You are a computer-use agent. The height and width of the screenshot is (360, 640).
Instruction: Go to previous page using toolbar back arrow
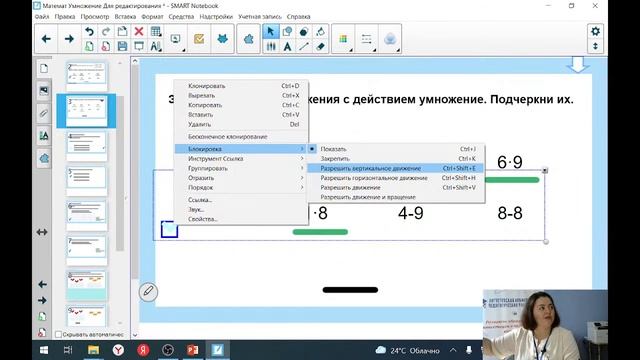tap(46, 39)
